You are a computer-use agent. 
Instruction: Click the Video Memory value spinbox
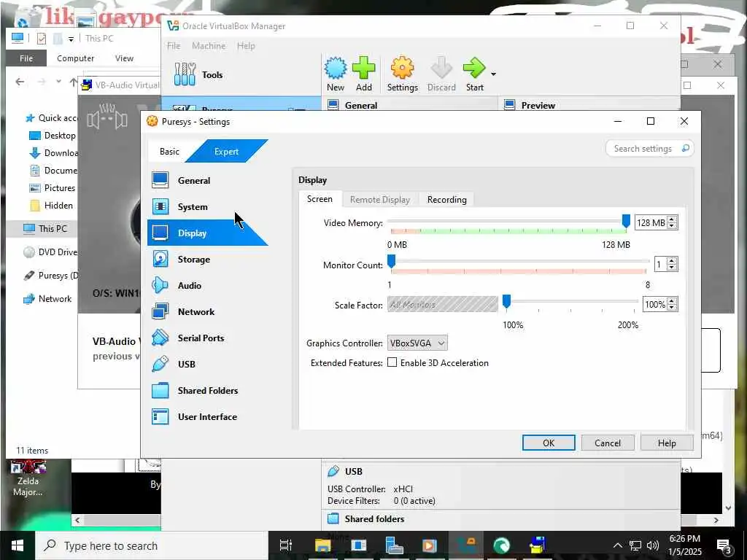(656, 222)
